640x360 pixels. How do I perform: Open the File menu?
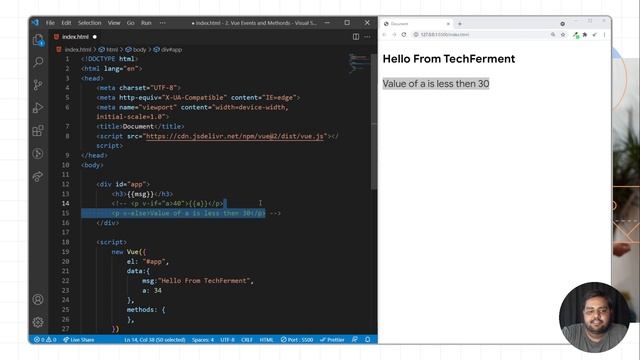[50, 23]
